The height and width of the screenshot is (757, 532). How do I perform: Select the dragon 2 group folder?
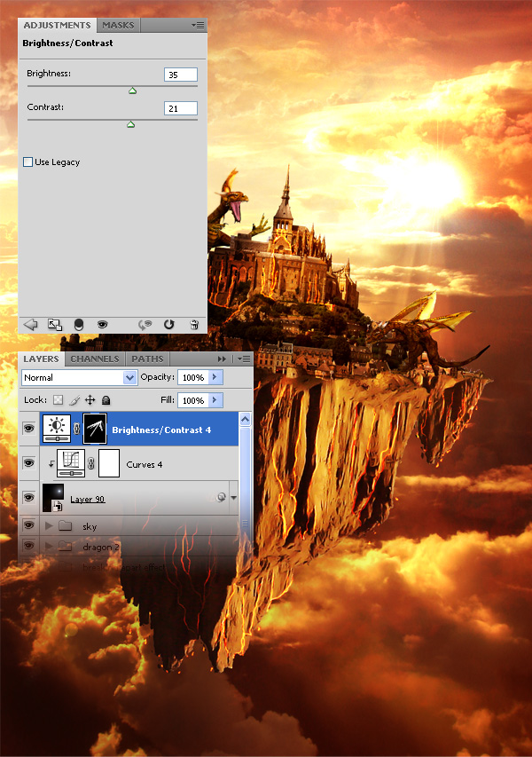(x=65, y=547)
